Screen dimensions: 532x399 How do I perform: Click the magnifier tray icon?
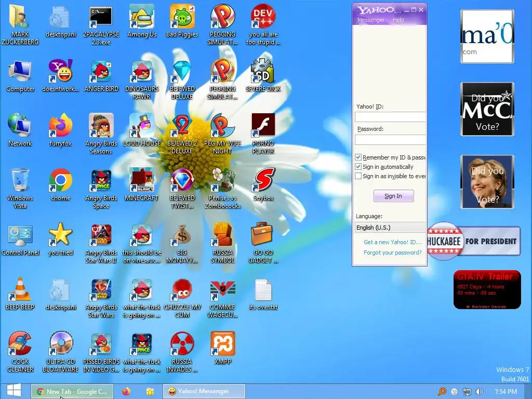[442, 392]
